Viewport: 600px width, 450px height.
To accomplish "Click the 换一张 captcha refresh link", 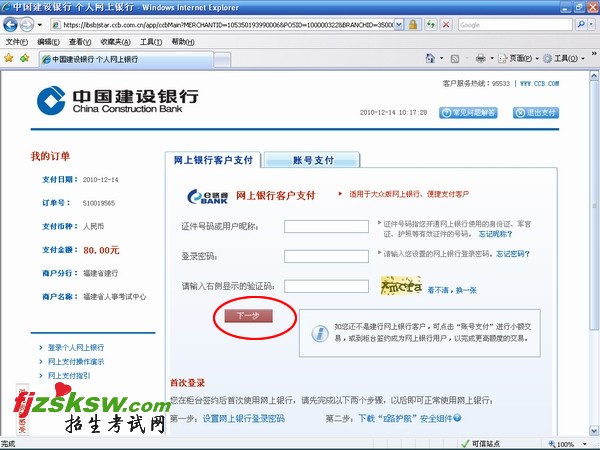I will point(466,289).
